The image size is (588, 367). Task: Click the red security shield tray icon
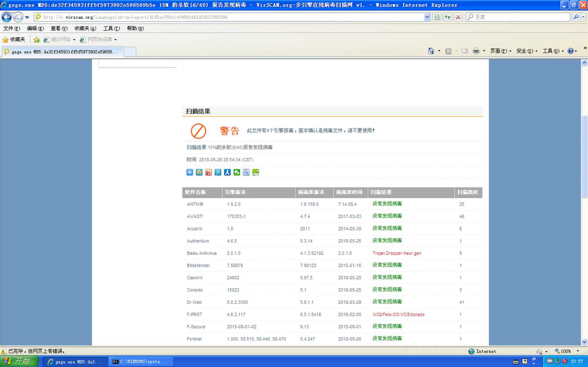[565, 361]
